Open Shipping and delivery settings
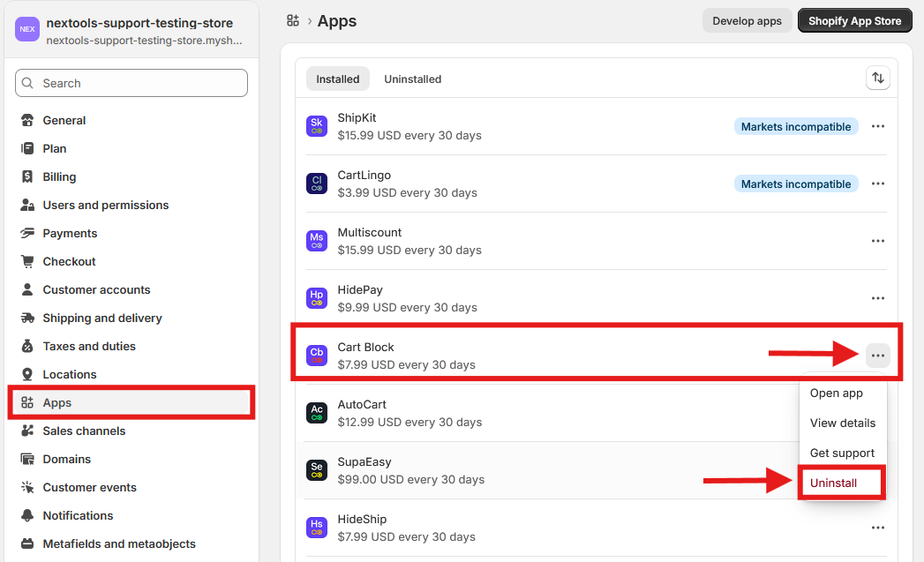Image resolution: width=924 pixels, height=562 pixels. [102, 318]
